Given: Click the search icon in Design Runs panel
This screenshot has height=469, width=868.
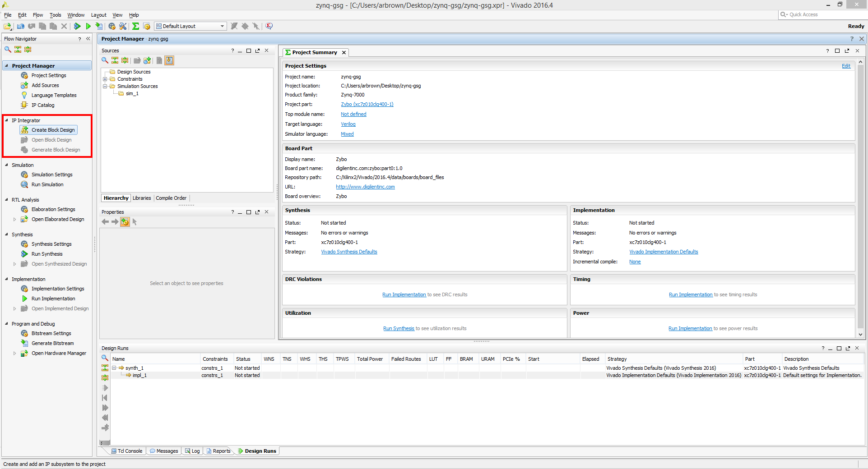Looking at the screenshot, I should point(105,358).
